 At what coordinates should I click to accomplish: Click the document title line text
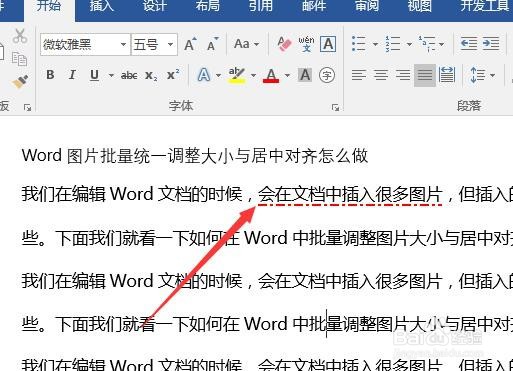point(195,156)
